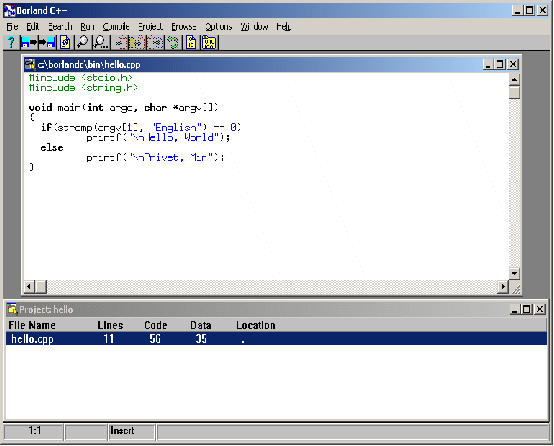Open the Project menu
This screenshot has height=446, width=554.
click(150, 27)
